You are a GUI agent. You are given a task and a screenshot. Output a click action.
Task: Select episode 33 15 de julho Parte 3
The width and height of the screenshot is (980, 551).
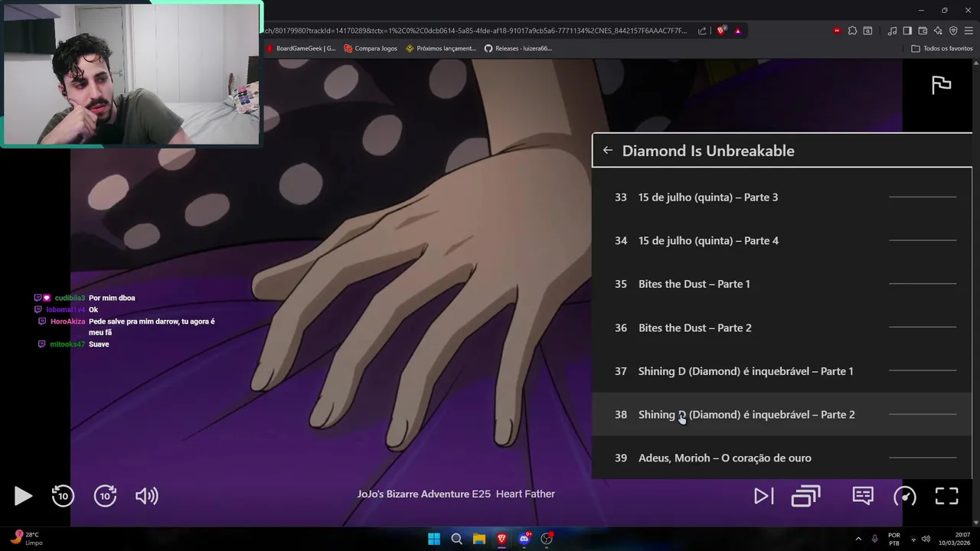point(782,197)
